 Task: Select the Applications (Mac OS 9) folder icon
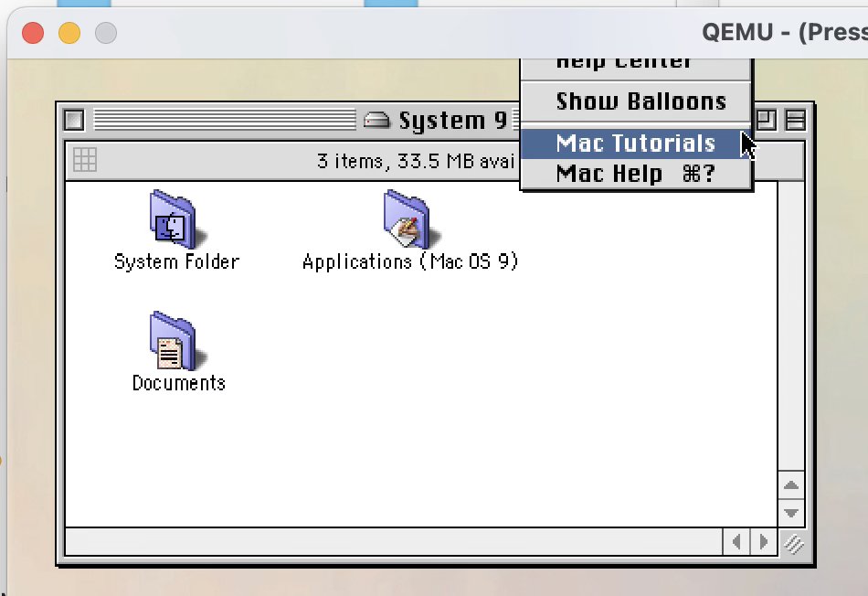410,219
